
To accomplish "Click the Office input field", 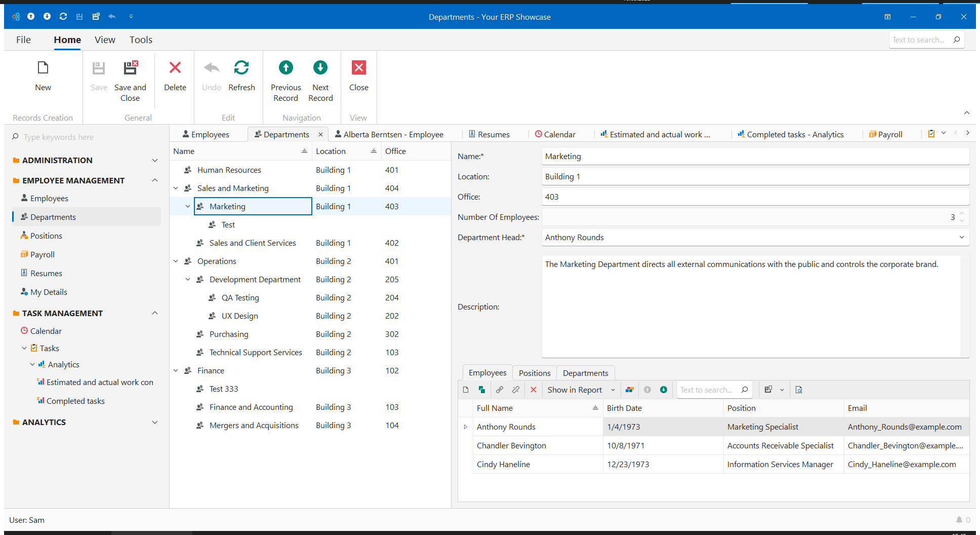I will 754,197.
